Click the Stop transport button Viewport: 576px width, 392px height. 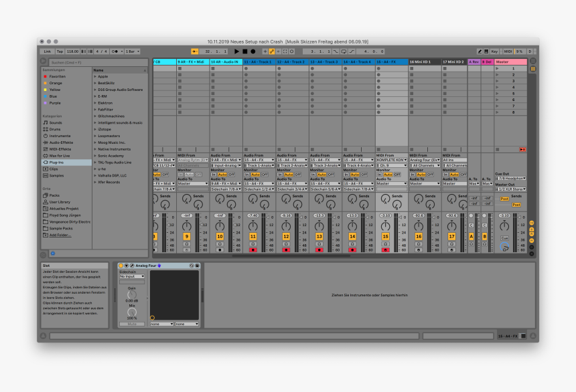[244, 52]
